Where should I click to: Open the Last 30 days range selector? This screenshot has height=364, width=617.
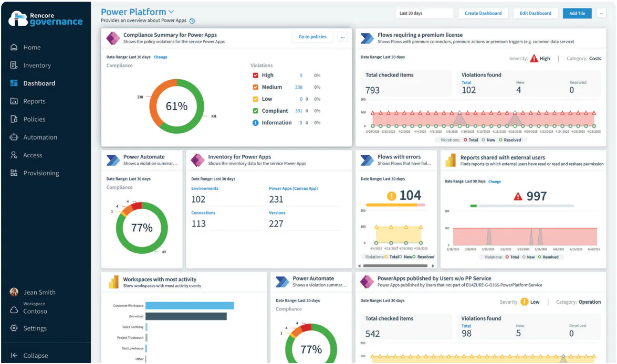424,13
